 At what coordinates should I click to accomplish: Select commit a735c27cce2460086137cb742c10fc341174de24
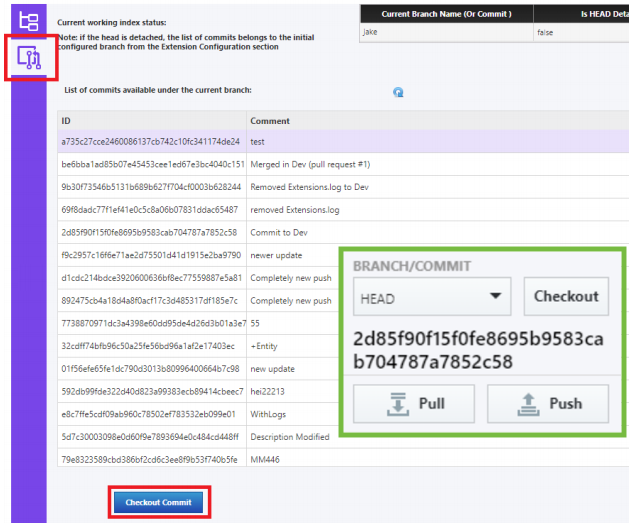[x=343, y=142]
